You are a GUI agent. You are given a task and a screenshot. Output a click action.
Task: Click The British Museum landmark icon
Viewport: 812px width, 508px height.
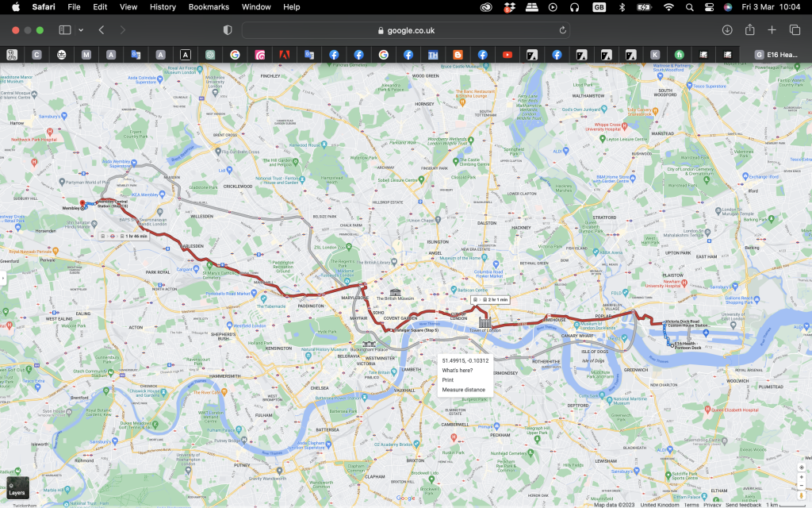click(x=395, y=292)
